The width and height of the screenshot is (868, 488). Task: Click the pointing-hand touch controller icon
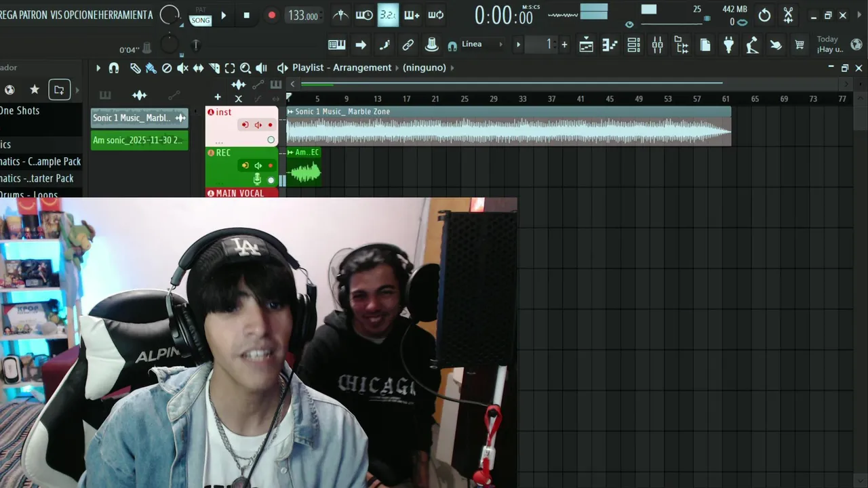point(776,45)
